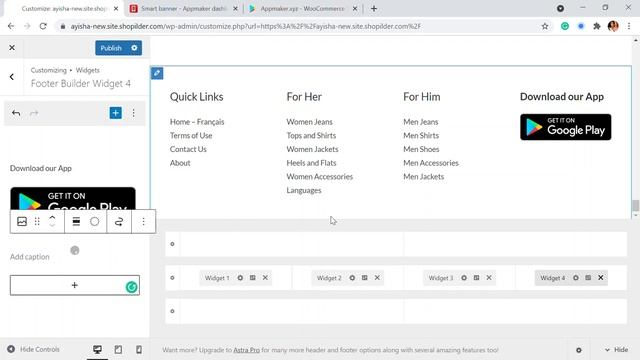Select the Image block type icon
Viewport: 640px width, 360px height.
pyautogui.click(x=22, y=221)
